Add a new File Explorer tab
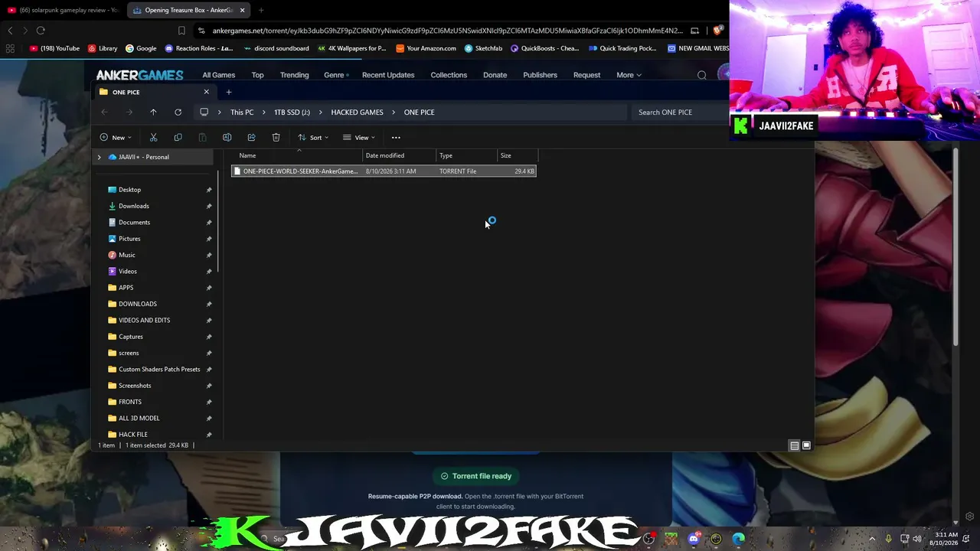 pyautogui.click(x=228, y=93)
